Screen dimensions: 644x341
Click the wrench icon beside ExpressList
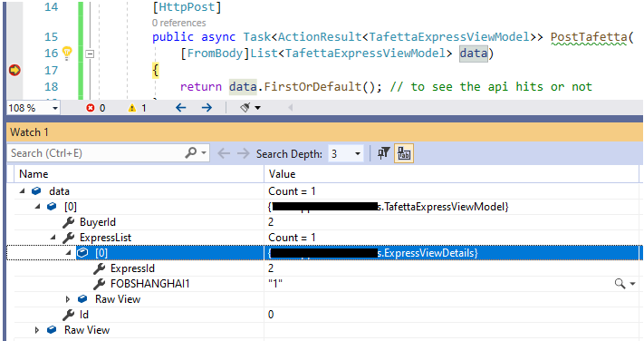68,238
